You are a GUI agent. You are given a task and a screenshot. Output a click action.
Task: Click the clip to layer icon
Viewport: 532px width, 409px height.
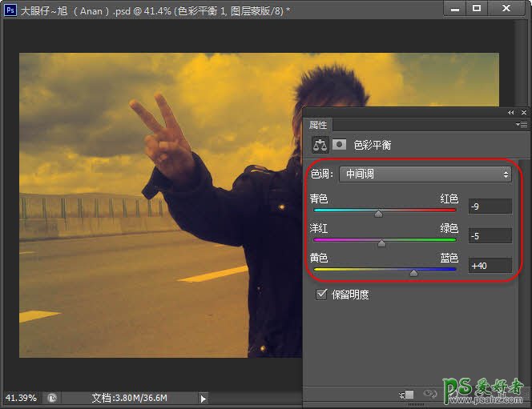[408, 395]
